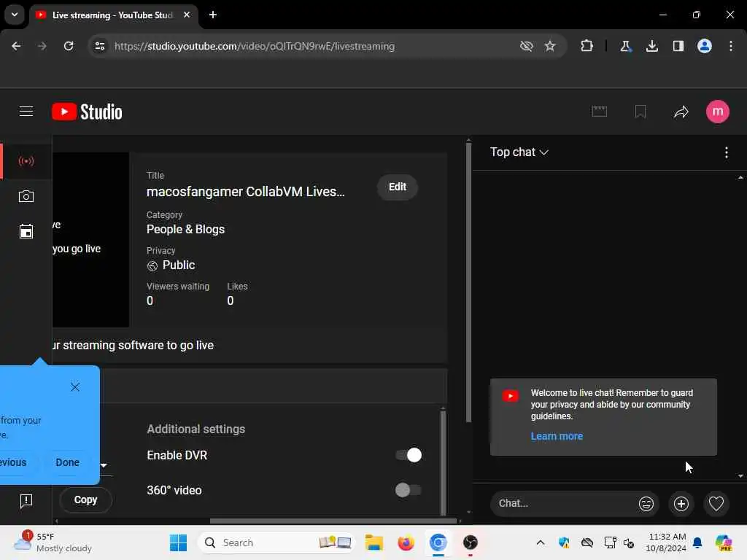Open OBS Studio from the taskbar

click(x=471, y=542)
